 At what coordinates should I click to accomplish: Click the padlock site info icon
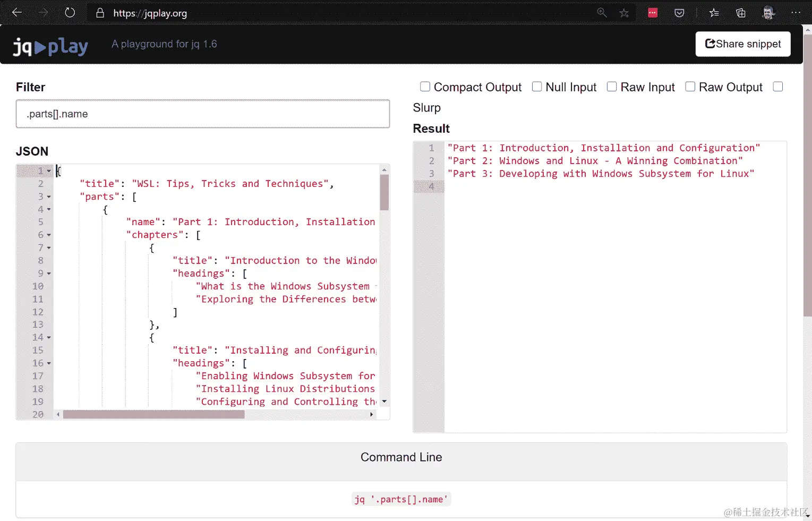click(100, 13)
